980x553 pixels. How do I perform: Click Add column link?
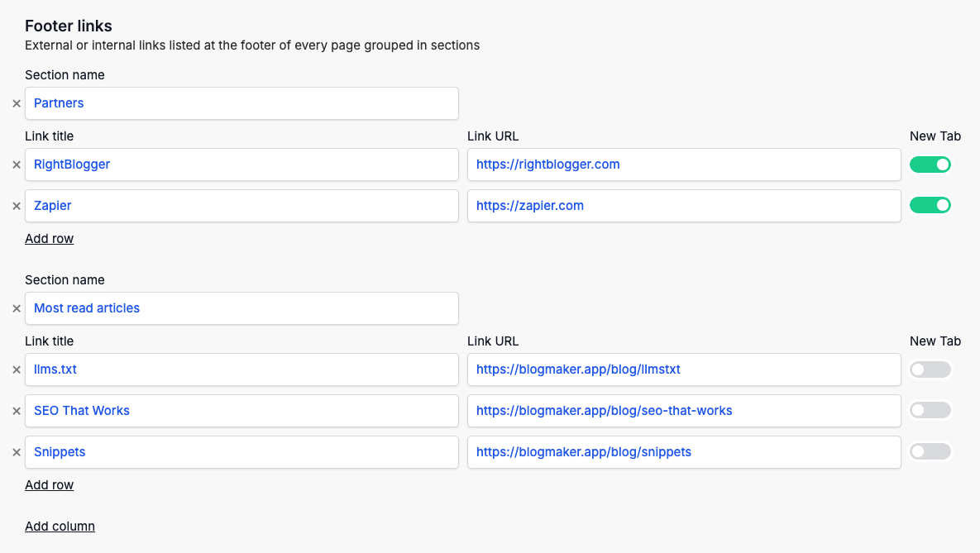coord(60,527)
